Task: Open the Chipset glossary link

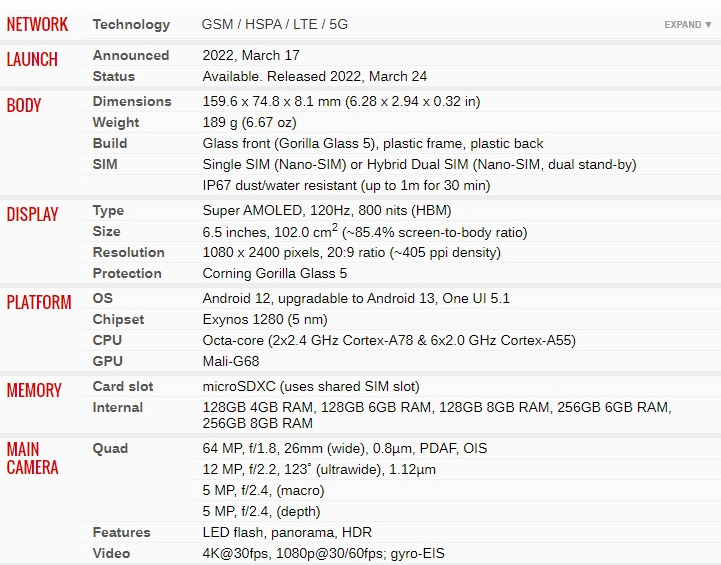Action: pyautogui.click(x=118, y=320)
